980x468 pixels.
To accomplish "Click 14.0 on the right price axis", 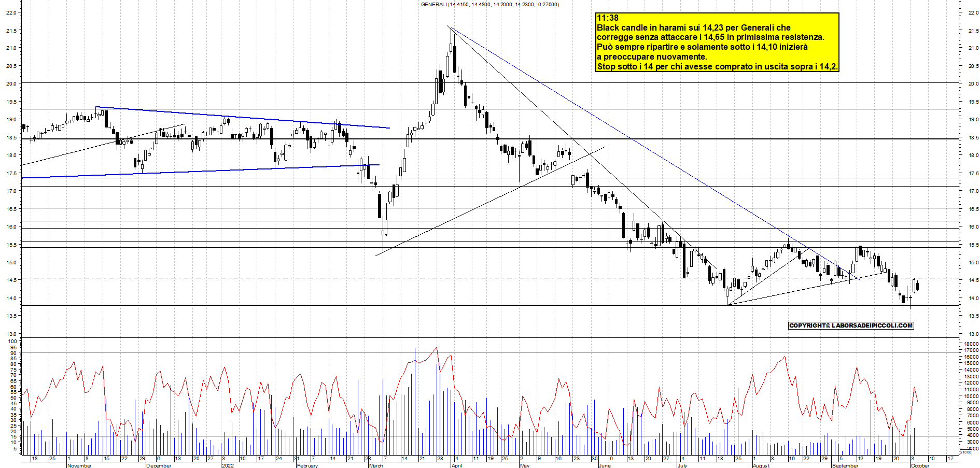I will tap(973, 298).
